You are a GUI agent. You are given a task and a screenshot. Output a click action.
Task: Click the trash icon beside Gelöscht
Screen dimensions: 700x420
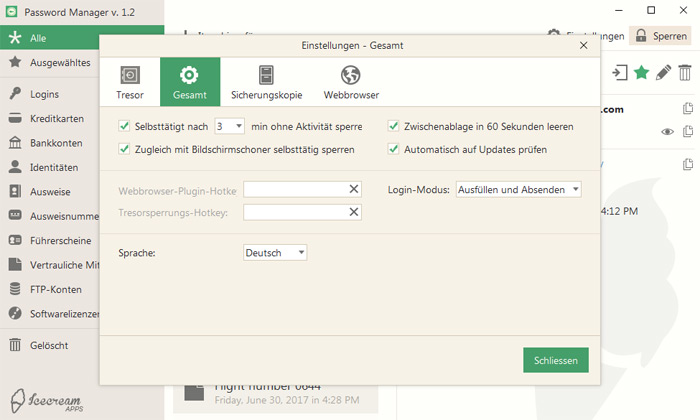point(15,345)
